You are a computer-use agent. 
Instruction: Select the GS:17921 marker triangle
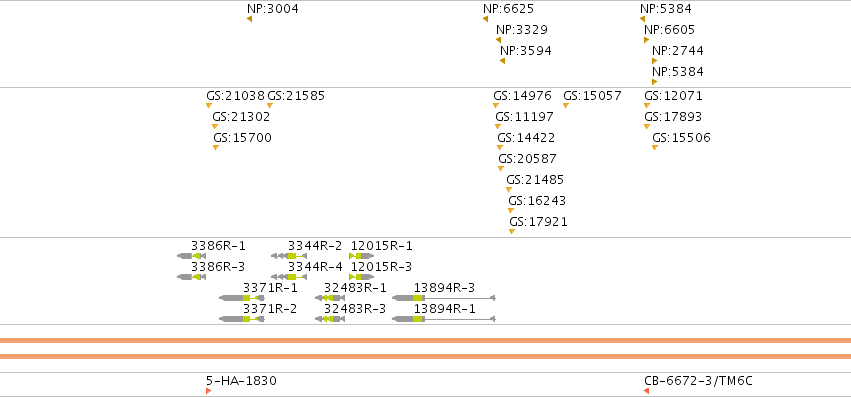[512, 231]
